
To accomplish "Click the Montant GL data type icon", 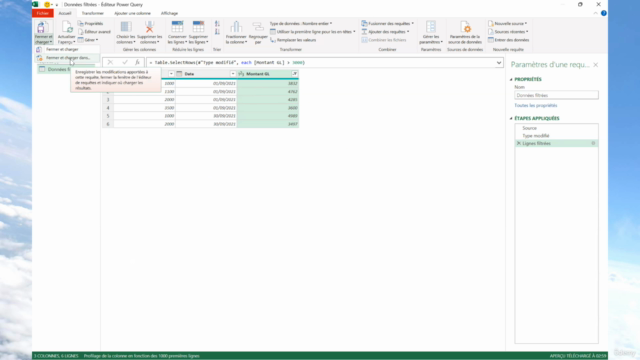I will (x=241, y=74).
